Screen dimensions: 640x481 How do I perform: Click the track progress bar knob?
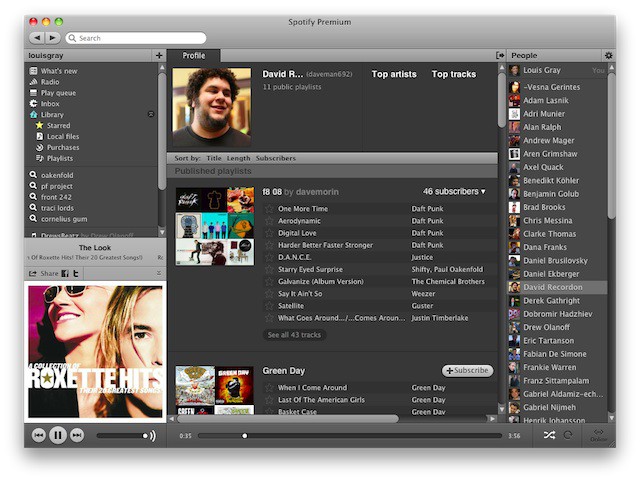[x=244, y=436]
